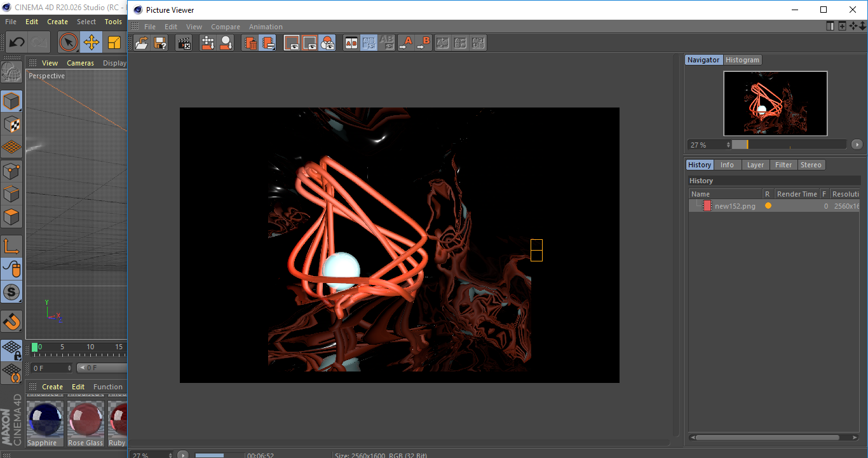Toggle the Viewport Solo S icon

point(11,293)
